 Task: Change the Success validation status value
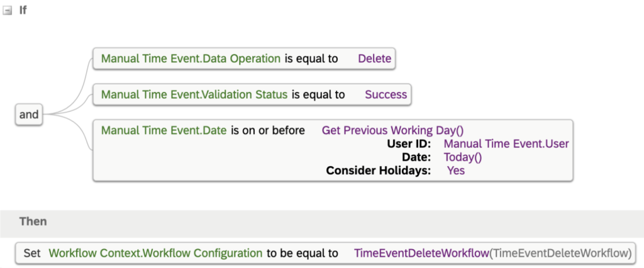point(386,95)
